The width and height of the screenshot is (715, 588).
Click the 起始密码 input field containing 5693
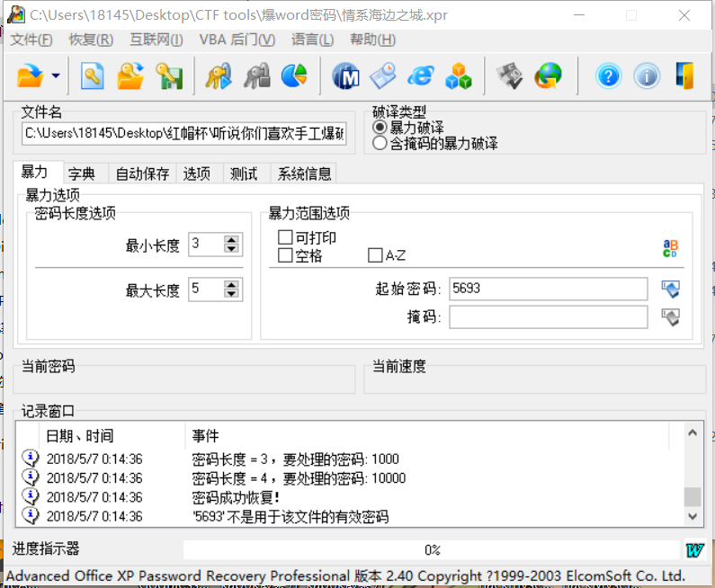coord(548,289)
